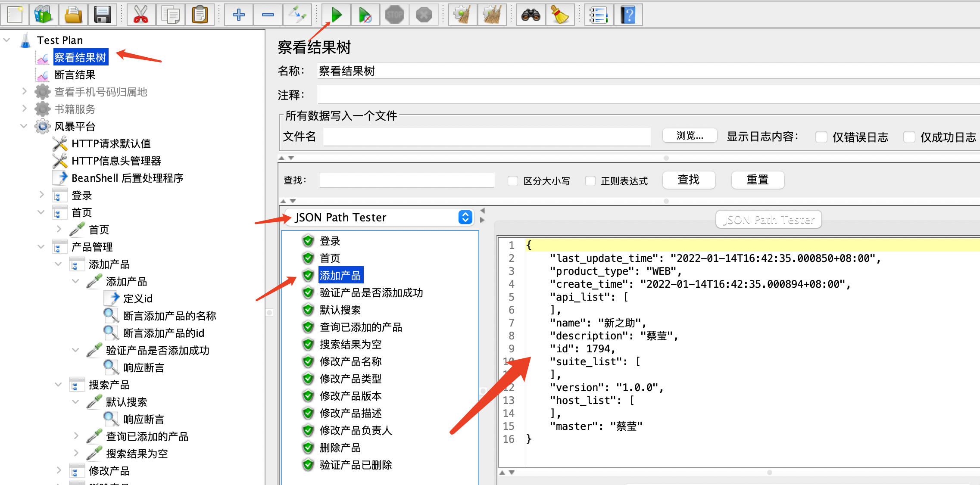Click the Stop test toolbar icon
The width and height of the screenshot is (980, 485).
[x=394, y=15]
